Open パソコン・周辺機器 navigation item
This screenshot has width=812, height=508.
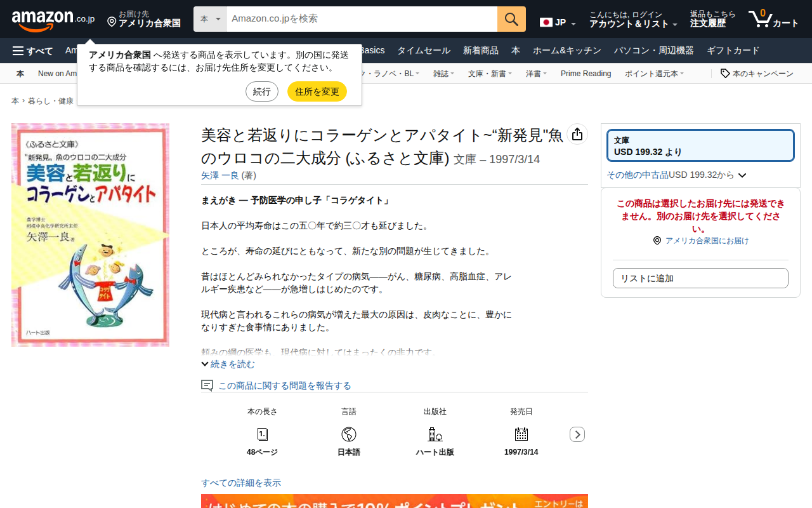[654, 51]
